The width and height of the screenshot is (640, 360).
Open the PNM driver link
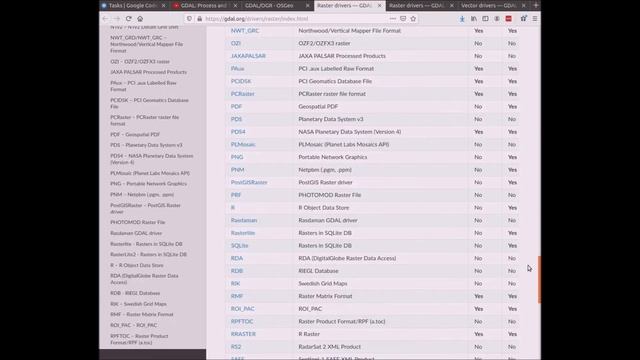237,170
